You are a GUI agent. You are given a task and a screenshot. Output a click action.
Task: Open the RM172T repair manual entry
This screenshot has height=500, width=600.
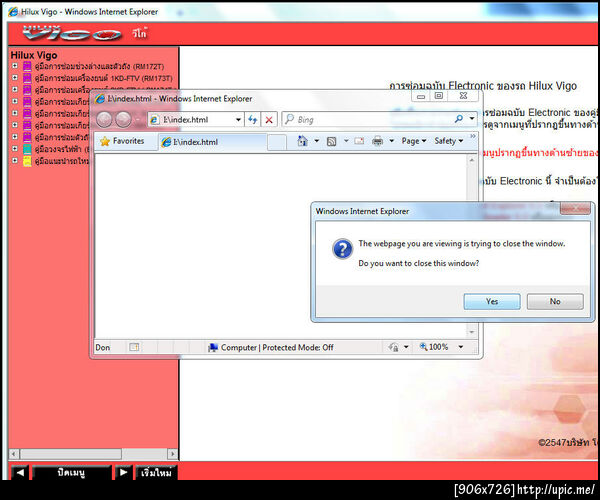point(99,67)
